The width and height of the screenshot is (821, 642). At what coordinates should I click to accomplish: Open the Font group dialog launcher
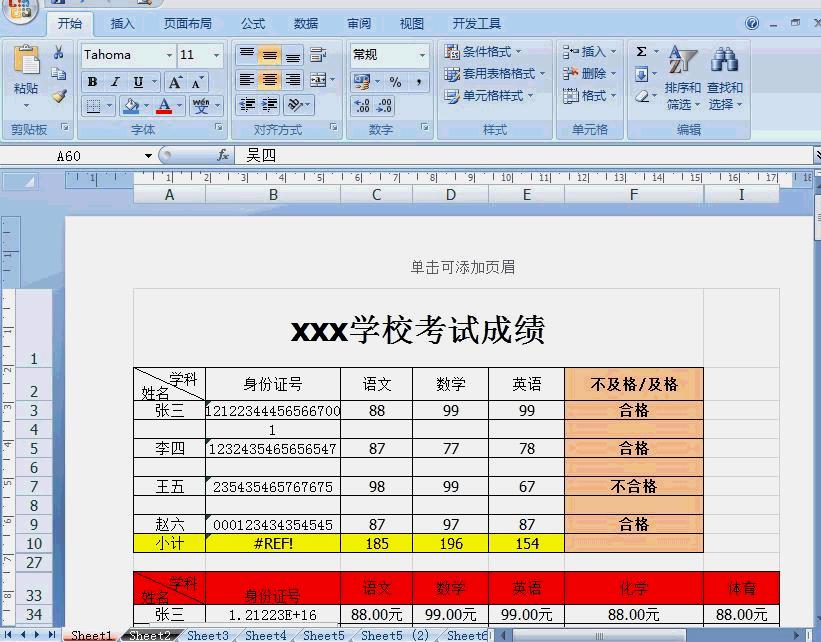(x=219, y=127)
